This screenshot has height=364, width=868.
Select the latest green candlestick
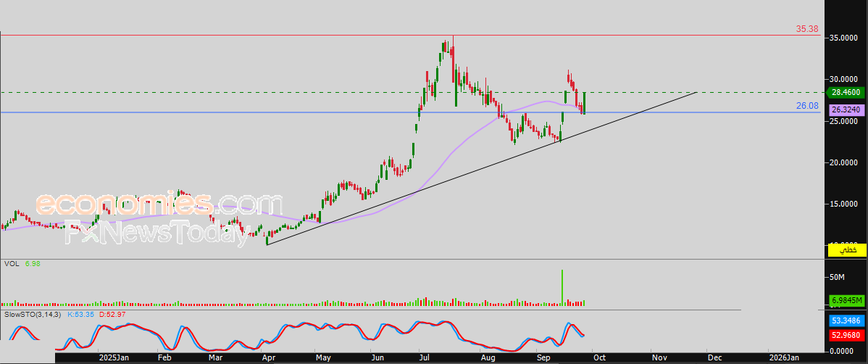coord(584,103)
